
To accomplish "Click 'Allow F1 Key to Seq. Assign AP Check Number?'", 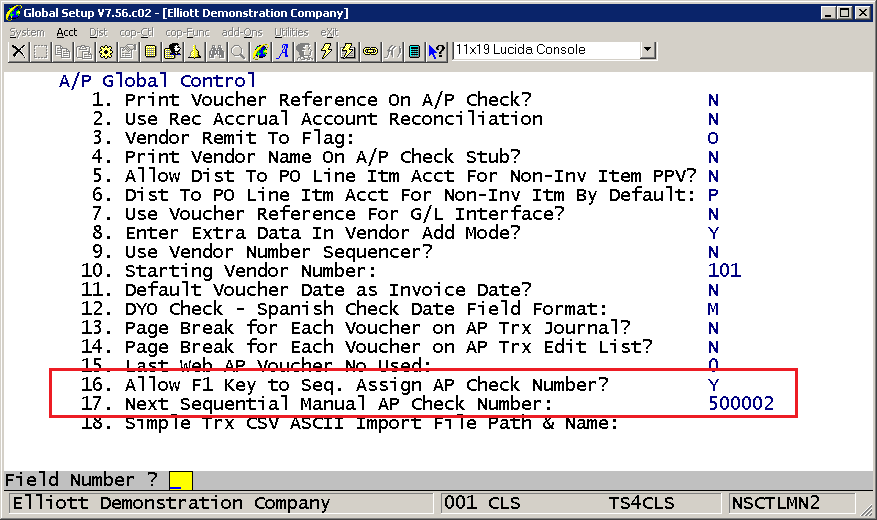I will coord(366,385).
